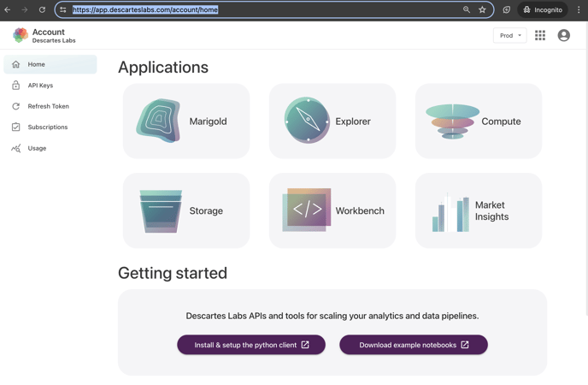Click the Subscriptions checklist icon
Image resolution: width=588 pixels, height=385 pixels.
[x=15, y=127]
